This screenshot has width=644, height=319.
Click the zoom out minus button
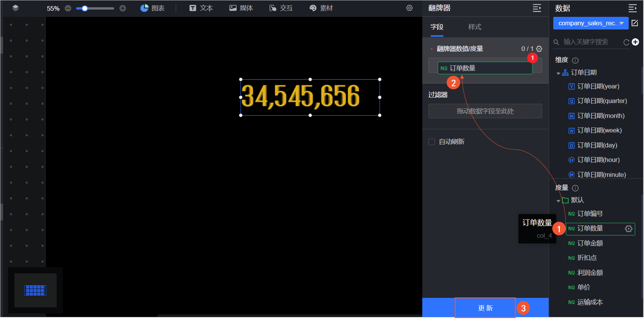68,8
